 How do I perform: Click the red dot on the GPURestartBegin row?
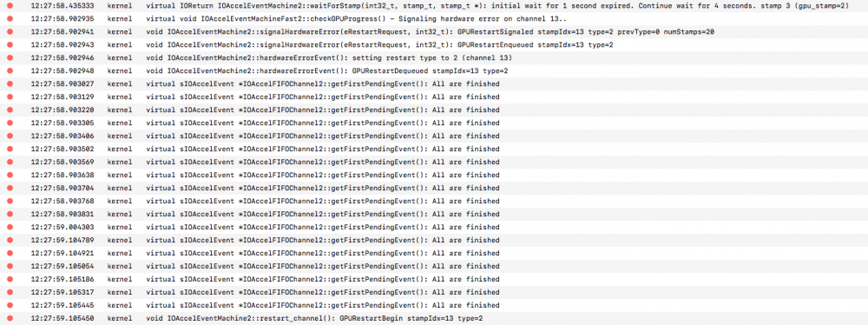tap(10, 318)
